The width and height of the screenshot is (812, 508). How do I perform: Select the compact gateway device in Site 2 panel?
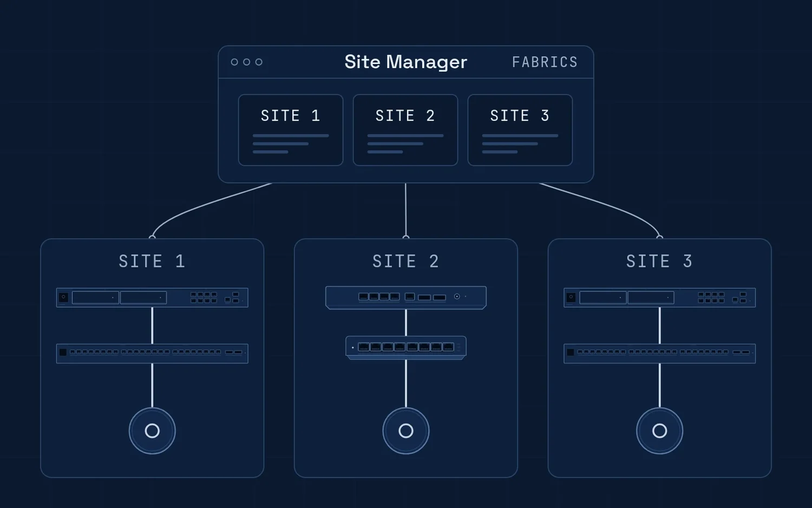[x=406, y=297]
